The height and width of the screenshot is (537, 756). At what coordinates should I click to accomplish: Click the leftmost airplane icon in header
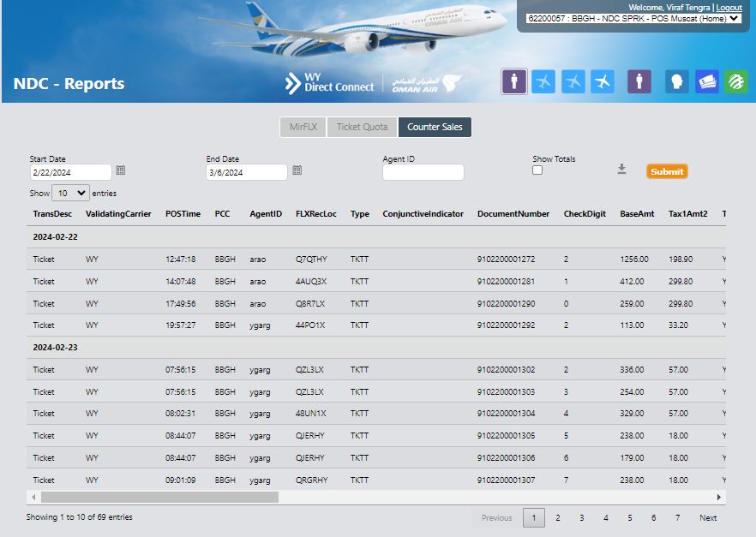click(543, 81)
